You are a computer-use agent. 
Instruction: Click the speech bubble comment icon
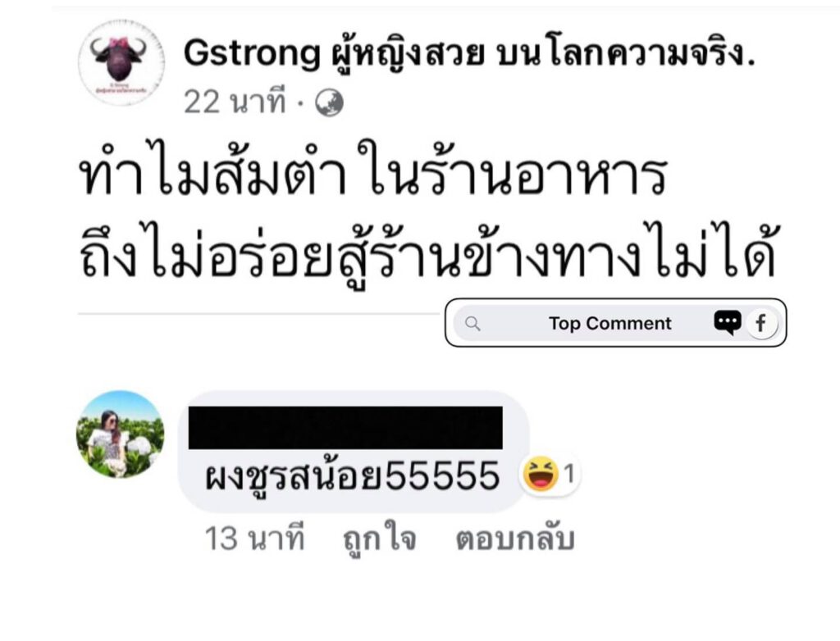(x=728, y=323)
